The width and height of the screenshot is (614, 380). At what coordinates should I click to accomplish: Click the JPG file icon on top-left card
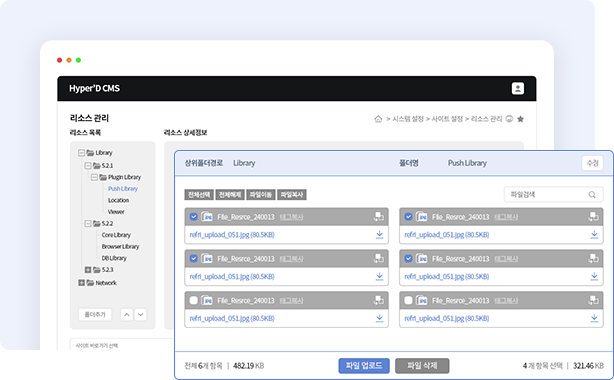[207, 217]
